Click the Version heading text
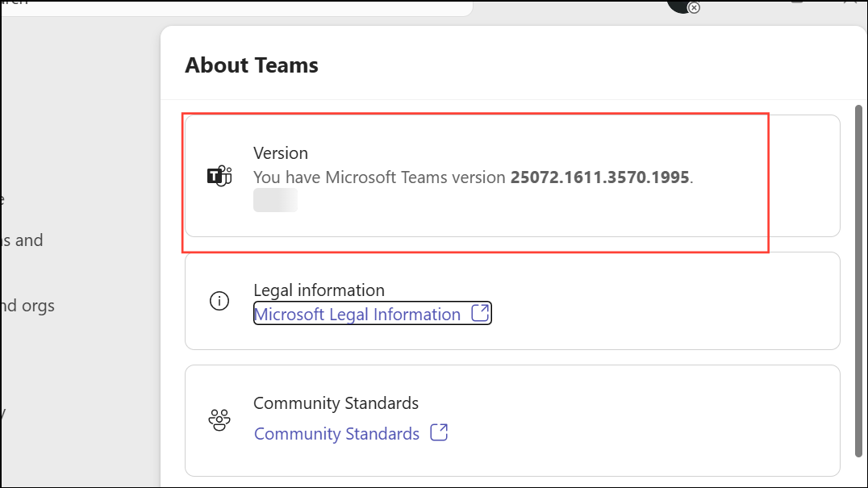Screen dimensions: 868x488 pos(281,152)
